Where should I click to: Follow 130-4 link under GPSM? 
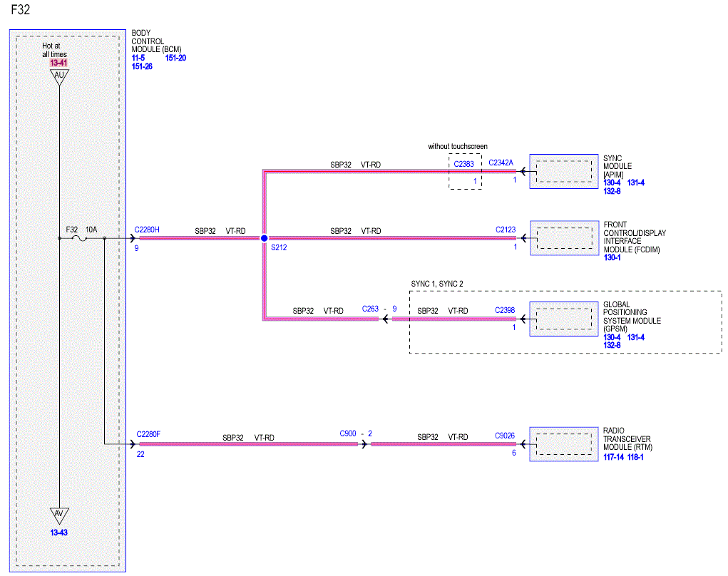[x=612, y=337]
